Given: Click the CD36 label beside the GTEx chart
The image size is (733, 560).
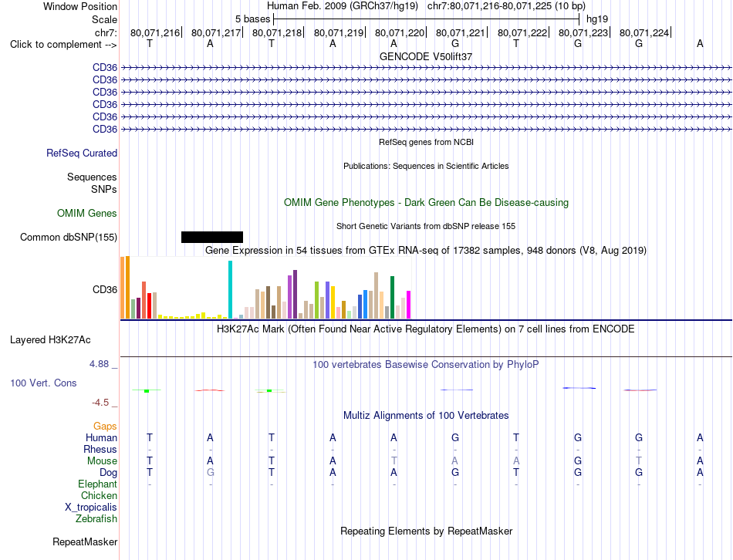Looking at the screenshot, I should pos(105,290).
